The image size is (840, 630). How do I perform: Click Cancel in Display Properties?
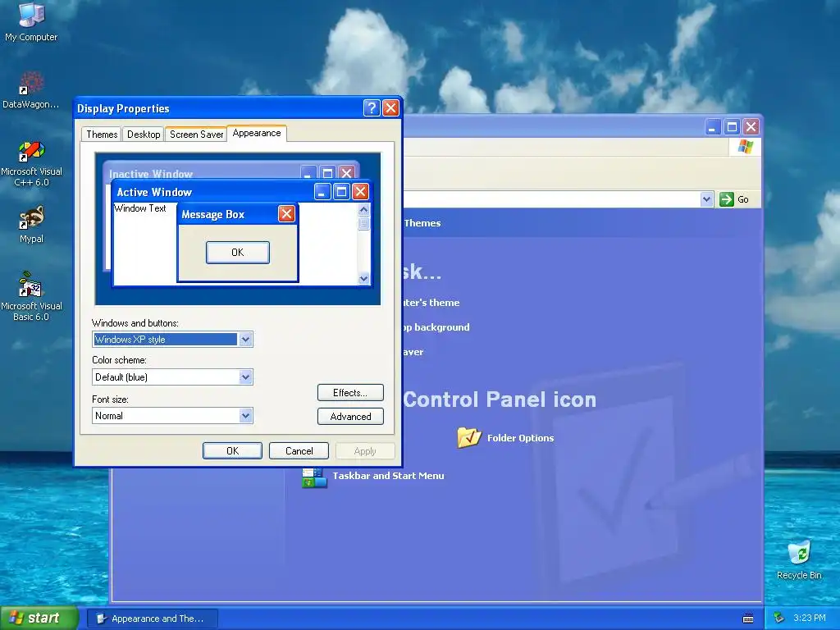(x=299, y=451)
